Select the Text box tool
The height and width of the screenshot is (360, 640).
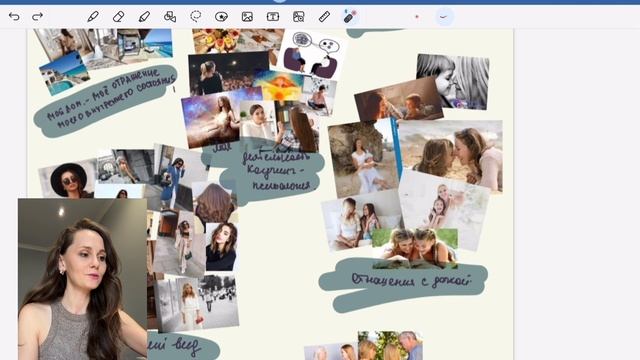[x=273, y=17]
